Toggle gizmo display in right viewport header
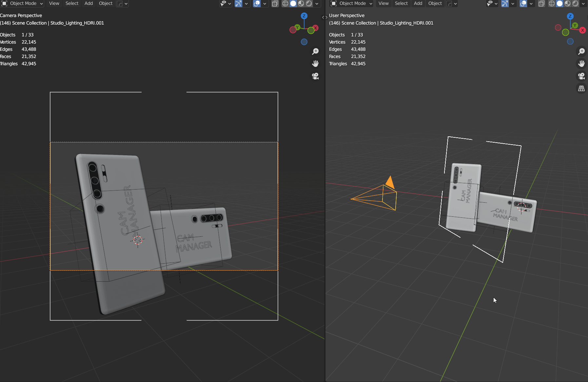588x382 pixels. click(505, 4)
